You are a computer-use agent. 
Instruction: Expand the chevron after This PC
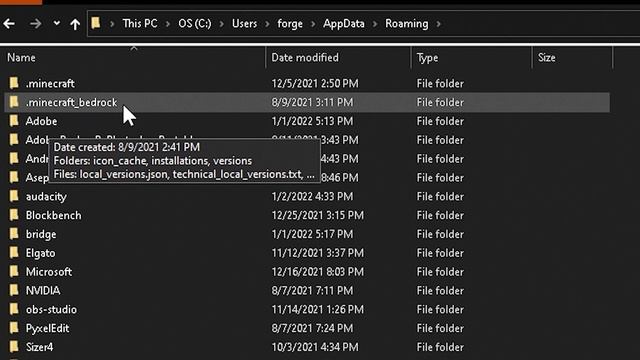(x=168, y=24)
